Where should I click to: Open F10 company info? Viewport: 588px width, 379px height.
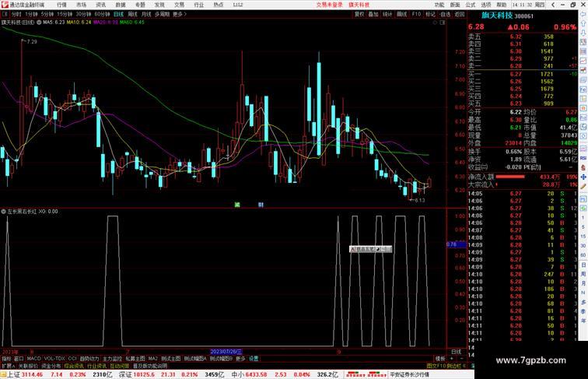(x=416, y=14)
